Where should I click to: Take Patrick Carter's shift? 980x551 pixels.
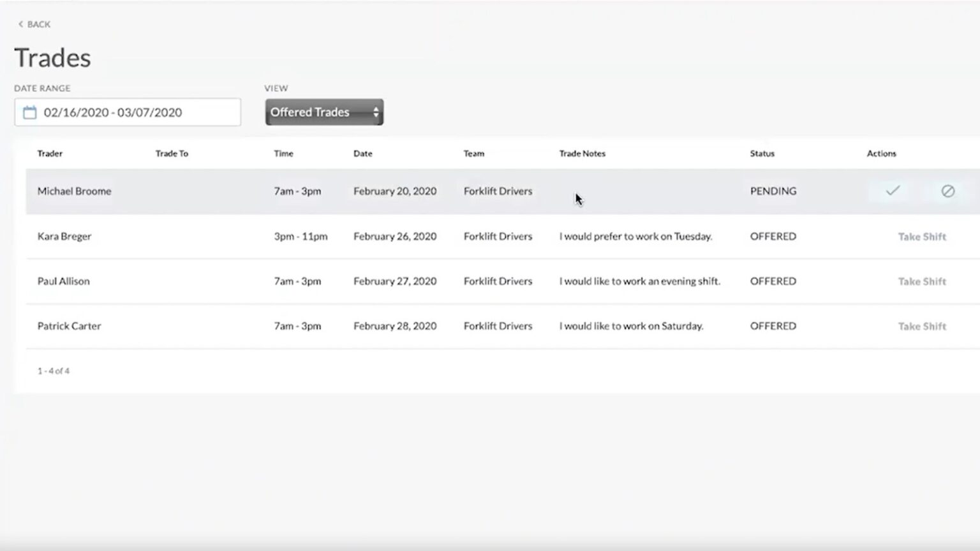[921, 326]
